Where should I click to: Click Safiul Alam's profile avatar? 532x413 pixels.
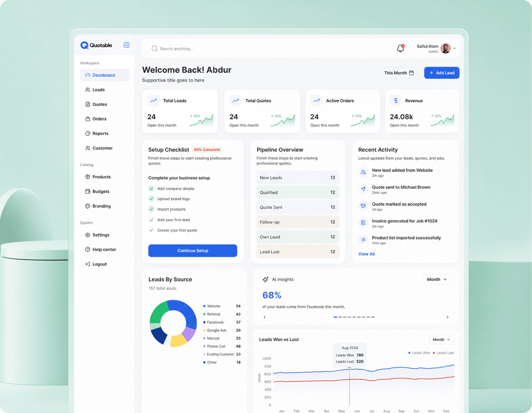click(446, 48)
